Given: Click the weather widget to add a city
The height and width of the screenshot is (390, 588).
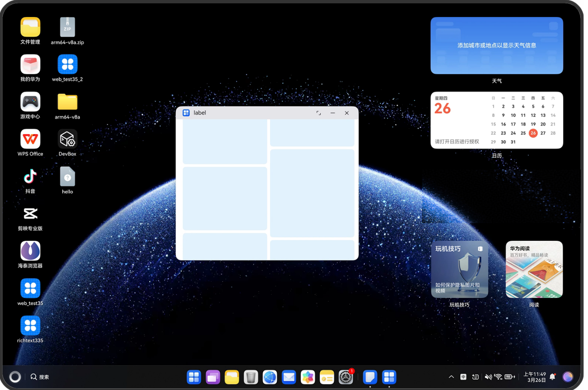Looking at the screenshot, I should pyautogui.click(x=497, y=46).
